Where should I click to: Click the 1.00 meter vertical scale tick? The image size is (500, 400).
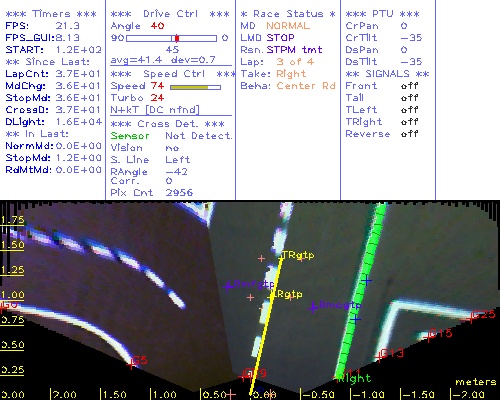[12, 295]
